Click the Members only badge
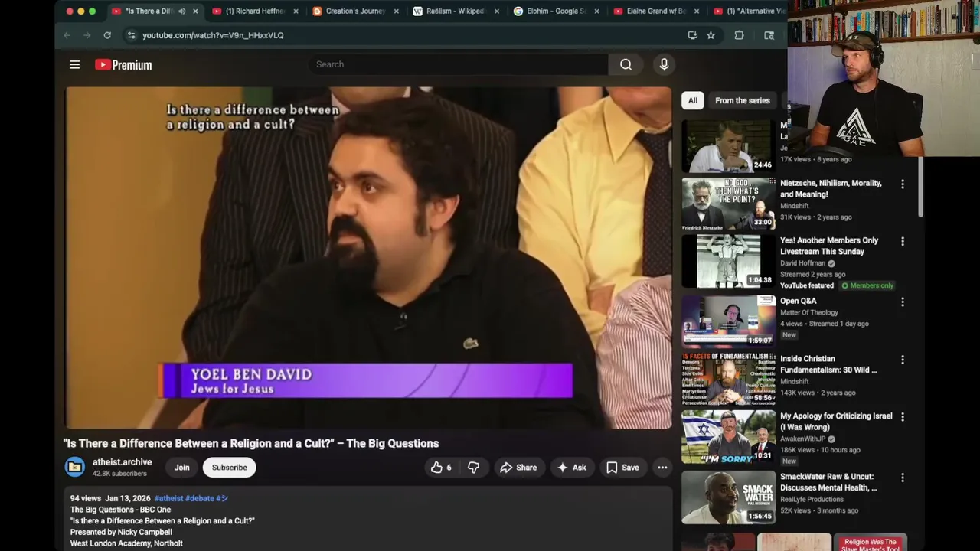This screenshot has height=551, width=980. point(867,285)
